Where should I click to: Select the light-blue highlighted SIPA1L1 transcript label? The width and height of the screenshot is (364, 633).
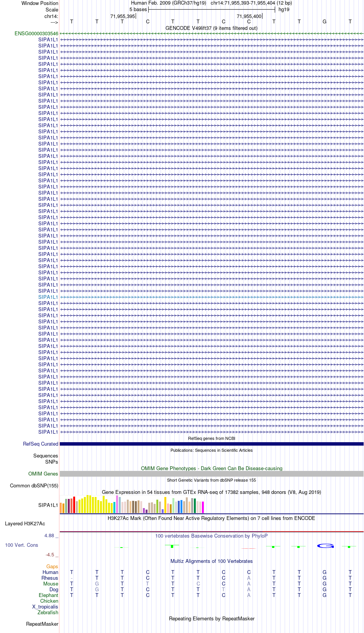tap(48, 297)
